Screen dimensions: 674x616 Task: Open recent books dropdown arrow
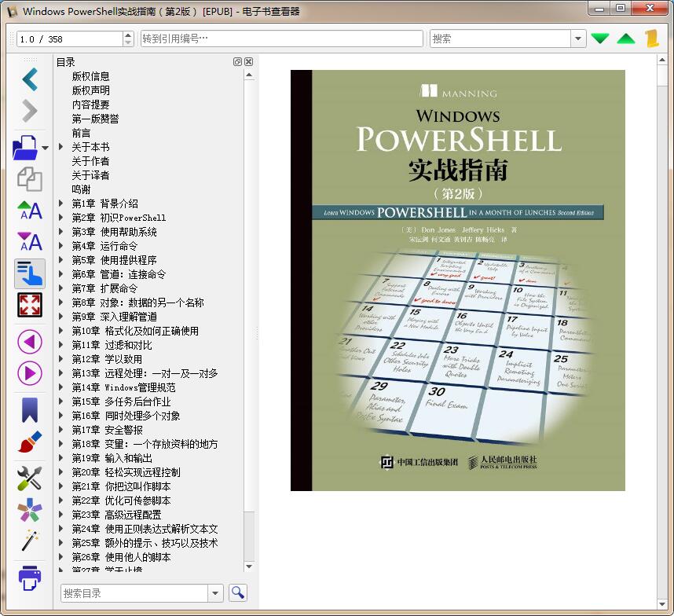[x=45, y=148]
